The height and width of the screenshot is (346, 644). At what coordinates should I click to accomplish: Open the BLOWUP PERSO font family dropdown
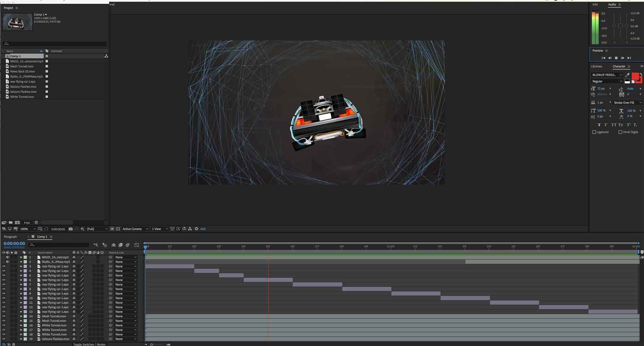607,75
